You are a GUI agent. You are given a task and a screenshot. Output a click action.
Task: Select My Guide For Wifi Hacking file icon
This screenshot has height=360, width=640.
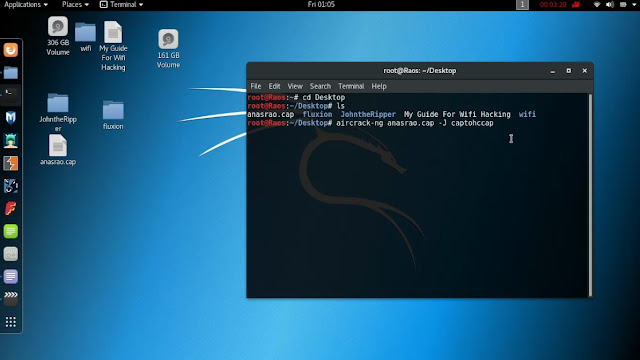113,46
